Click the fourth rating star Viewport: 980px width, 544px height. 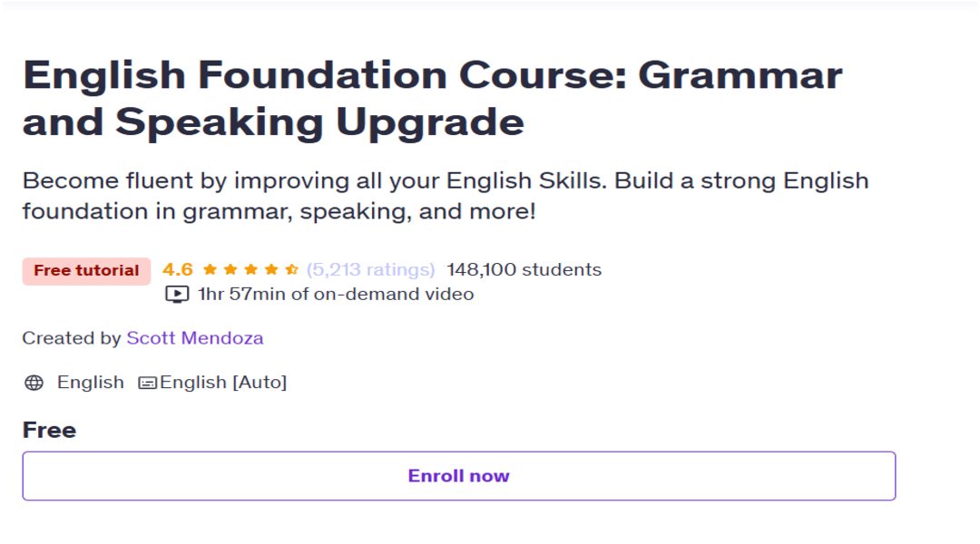coord(271,269)
